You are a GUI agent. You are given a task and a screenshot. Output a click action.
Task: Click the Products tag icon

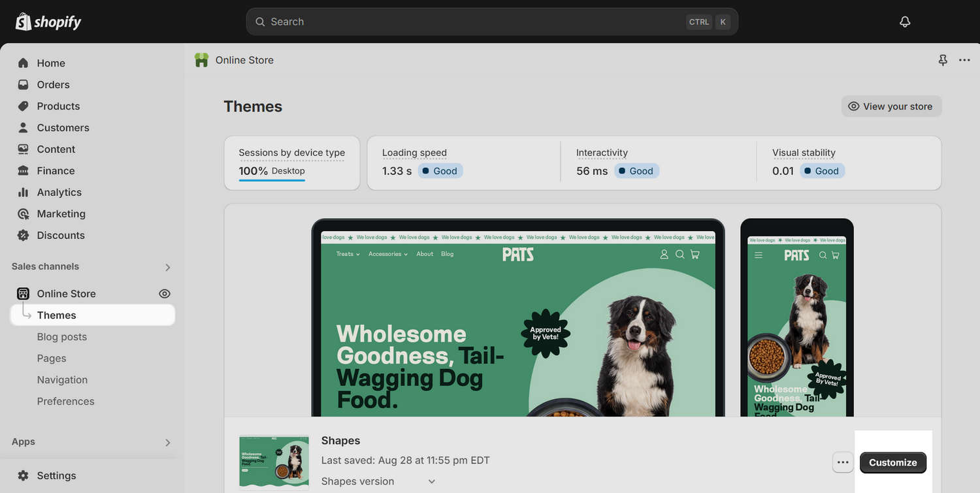point(24,106)
